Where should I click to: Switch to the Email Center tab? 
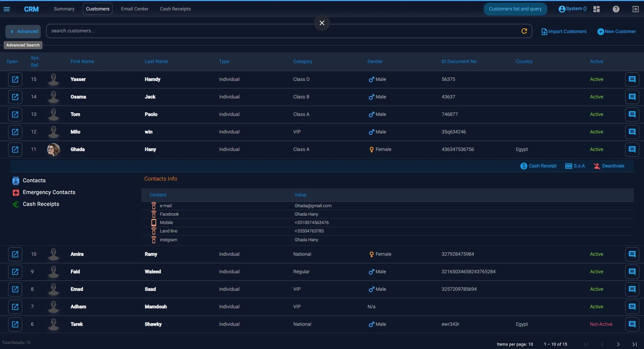[134, 9]
